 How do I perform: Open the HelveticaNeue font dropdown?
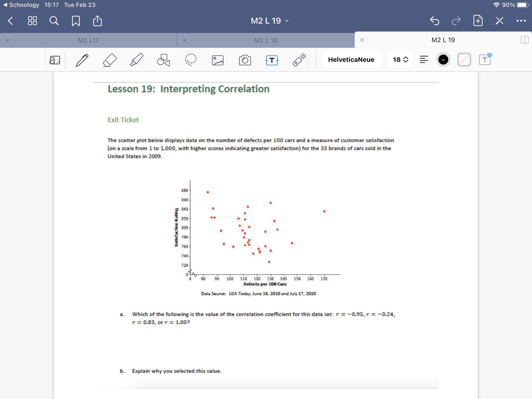point(351,60)
